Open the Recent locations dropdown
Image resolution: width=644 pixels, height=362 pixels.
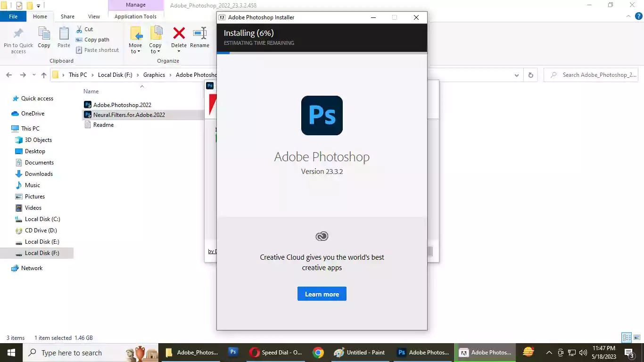pos(34,75)
